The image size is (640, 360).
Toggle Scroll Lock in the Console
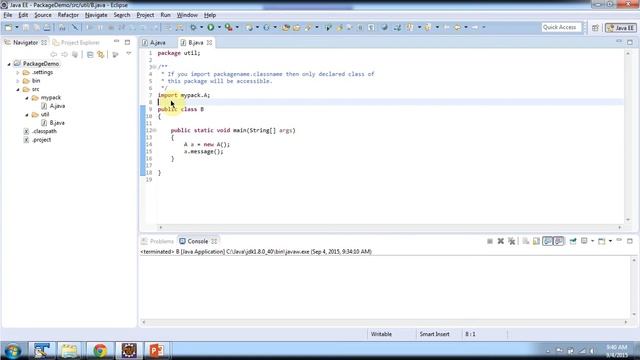tap(536, 241)
